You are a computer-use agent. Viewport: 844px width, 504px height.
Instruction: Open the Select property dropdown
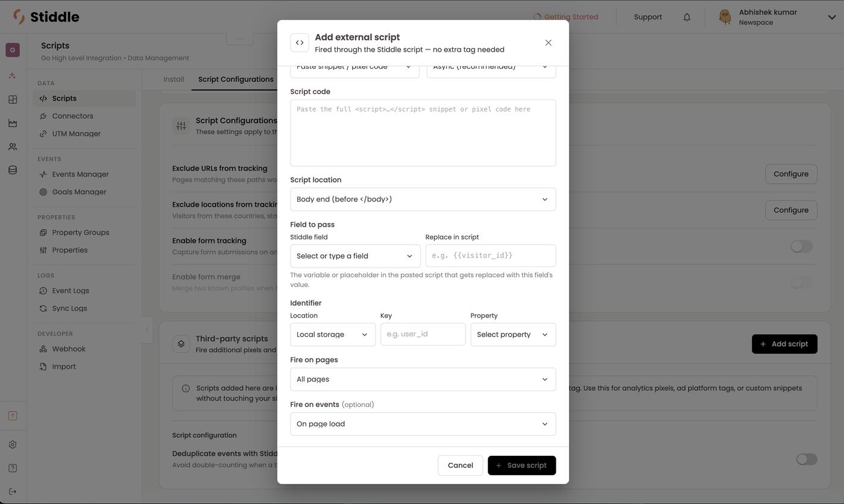(x=513, y=335)
